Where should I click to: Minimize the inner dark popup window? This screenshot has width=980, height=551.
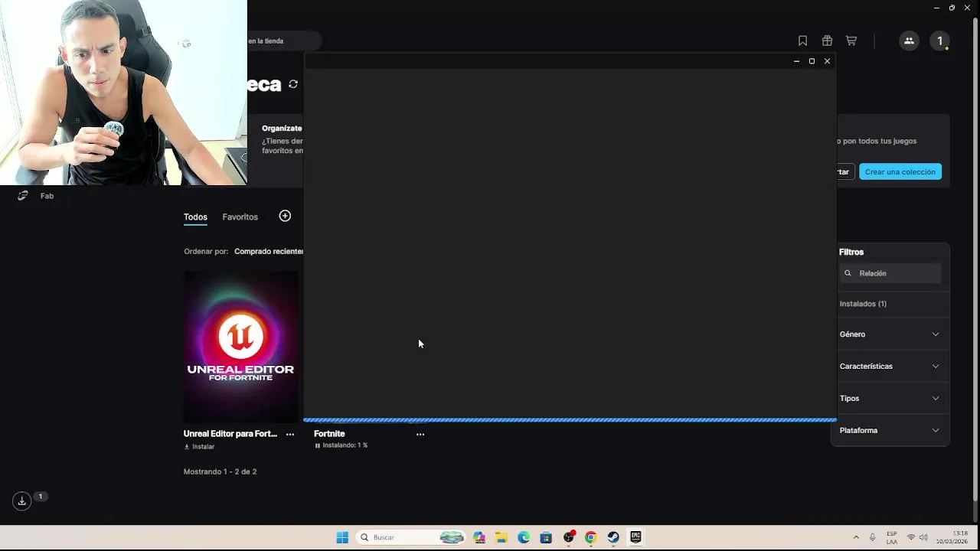(796, 61)
